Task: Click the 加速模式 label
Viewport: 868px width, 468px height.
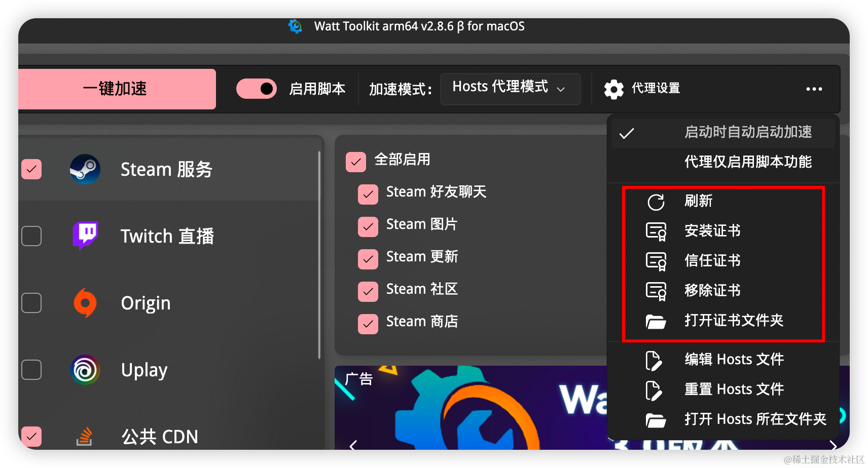Action: click(401, 90)
